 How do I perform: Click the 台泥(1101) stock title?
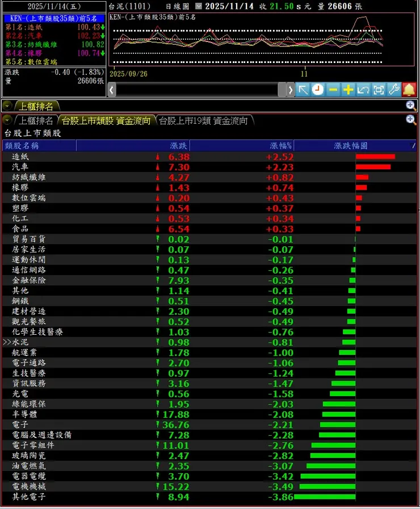click(130, 6)
